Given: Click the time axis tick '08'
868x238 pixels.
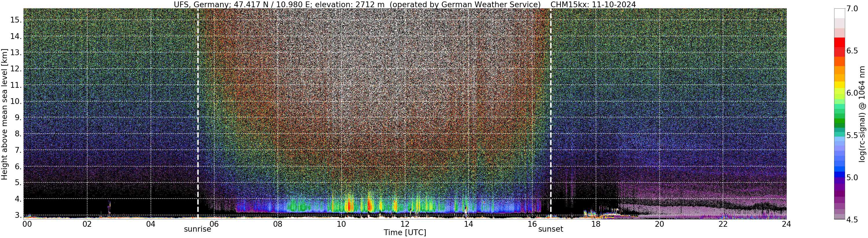Looking at the screenshot, I should tap(278, 224).
